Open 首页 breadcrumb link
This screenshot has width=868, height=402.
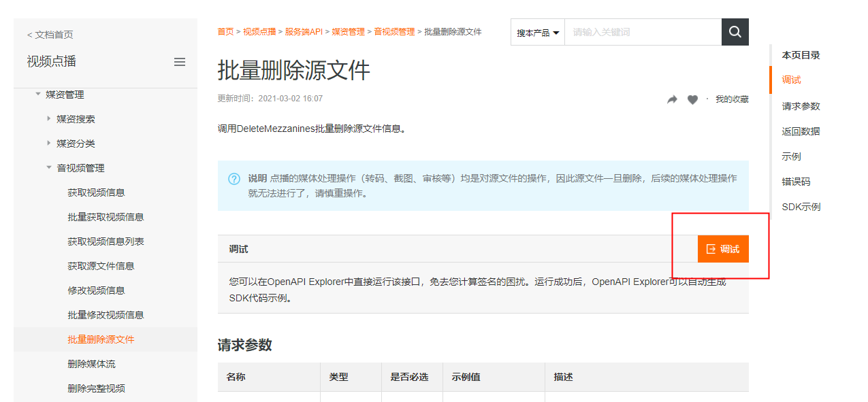(225, 32)
